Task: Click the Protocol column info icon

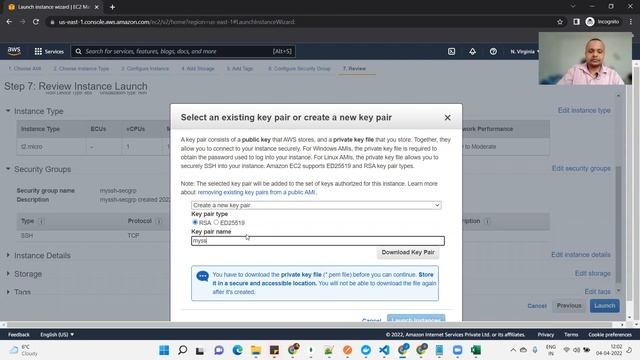Action: [x=159, y=221]
